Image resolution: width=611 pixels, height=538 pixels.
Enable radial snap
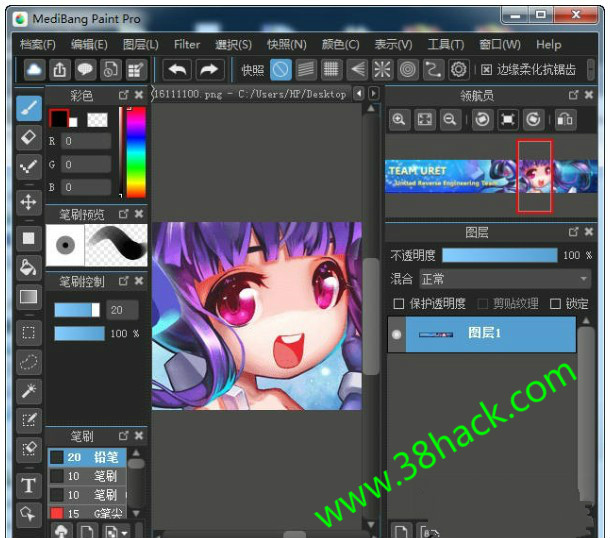(382, 70)
